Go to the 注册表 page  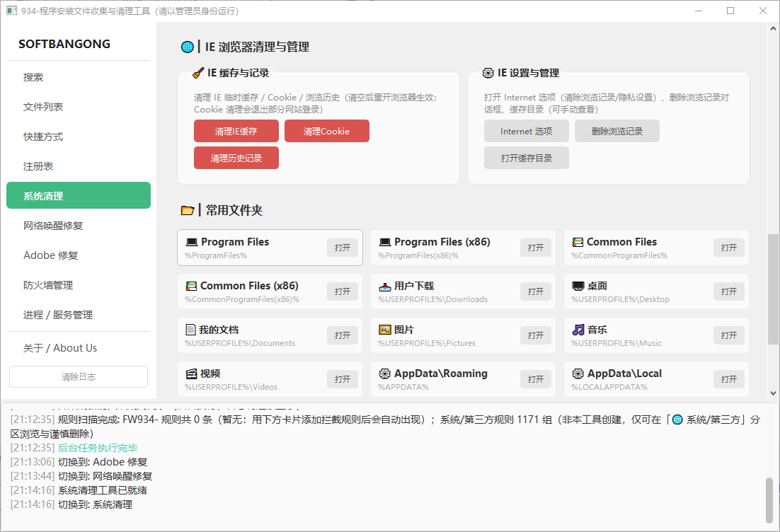point(79,166)
